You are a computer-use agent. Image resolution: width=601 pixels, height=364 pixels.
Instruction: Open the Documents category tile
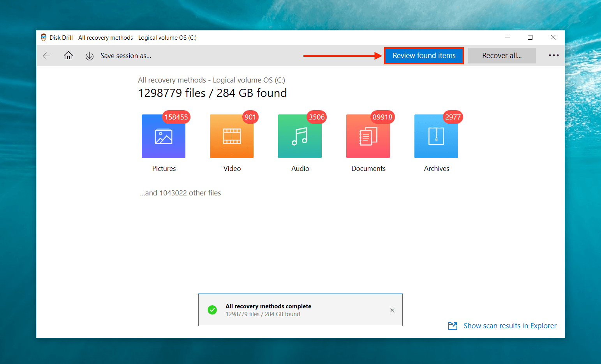coord(368,136)
